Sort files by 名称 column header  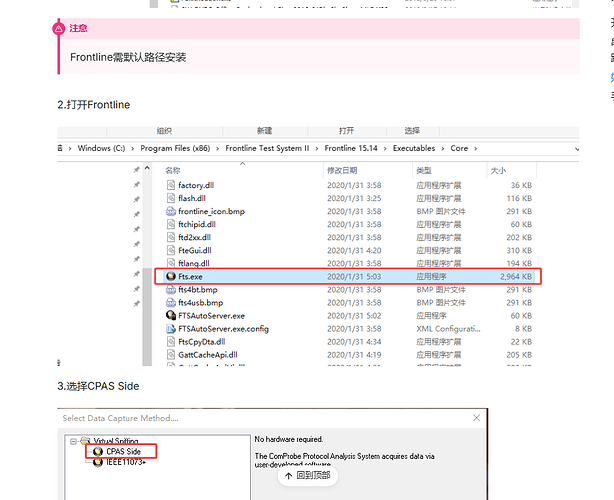173,170
